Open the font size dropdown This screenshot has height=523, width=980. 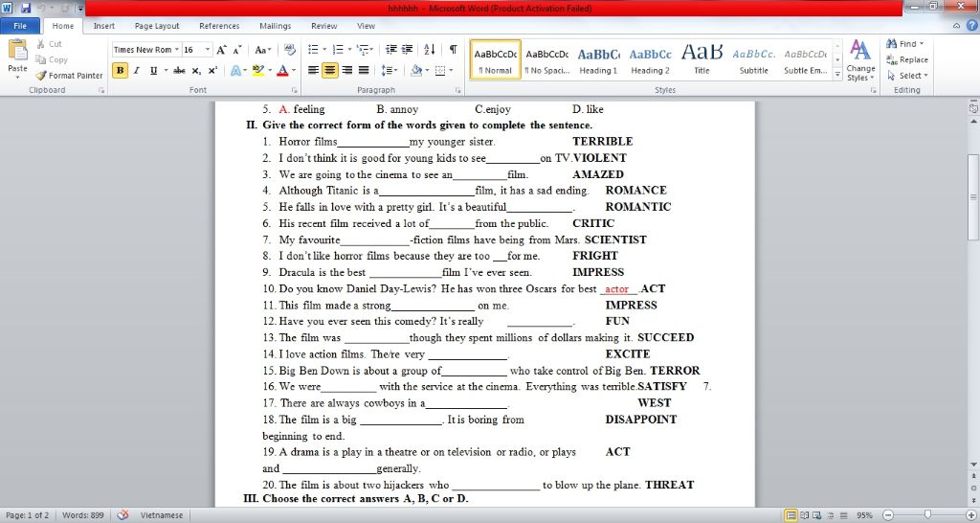(x=207, y=50)
